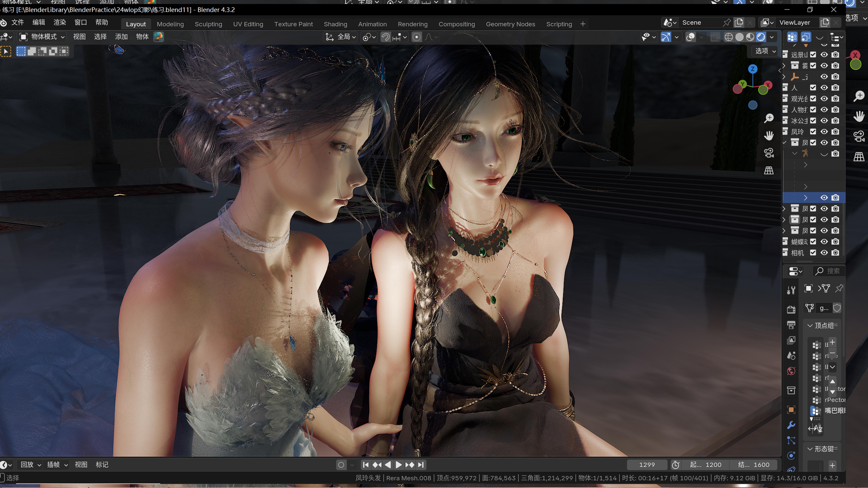Switch to Sculpting workspace tab
This screenshot has height=488, width=868.
click(x=208, y=24)
